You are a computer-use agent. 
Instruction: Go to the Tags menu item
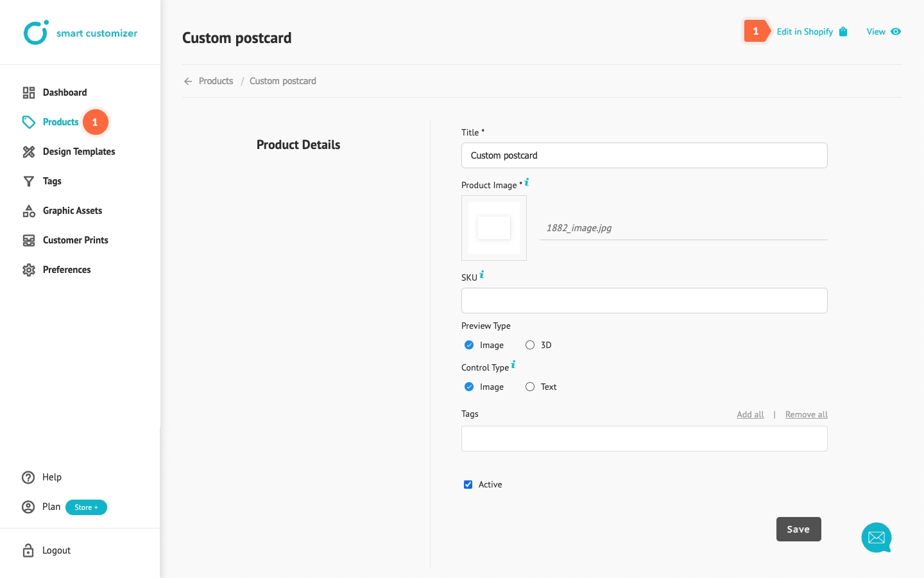click(52, 181)
